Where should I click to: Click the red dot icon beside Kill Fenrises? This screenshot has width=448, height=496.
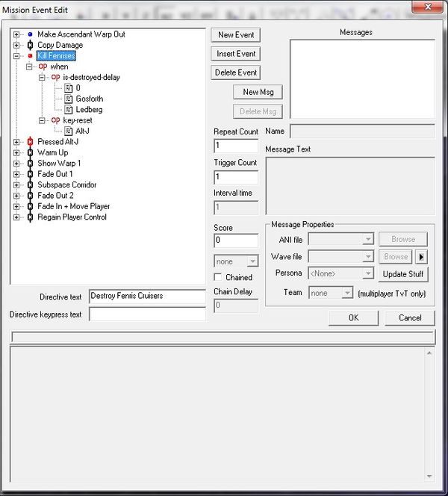(x=30, y=56)
